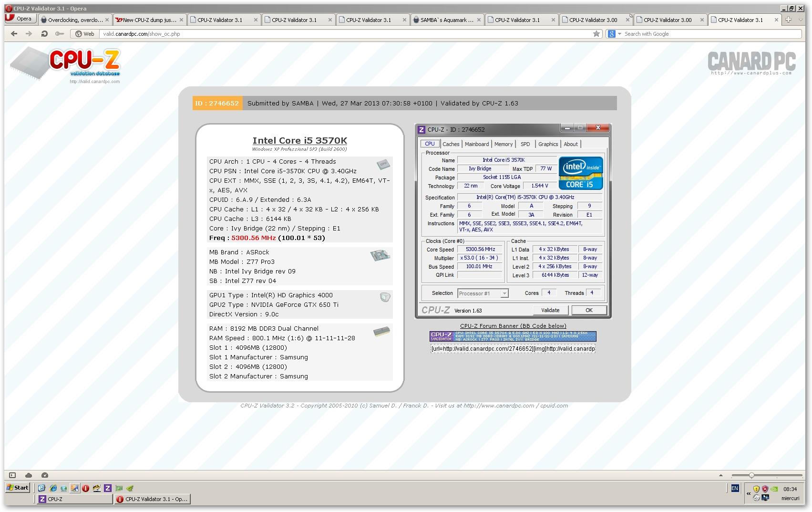Select the Caches tab in CPU-Z image
The height and width of the screenshot is (512, 812).
pos(451,144)
